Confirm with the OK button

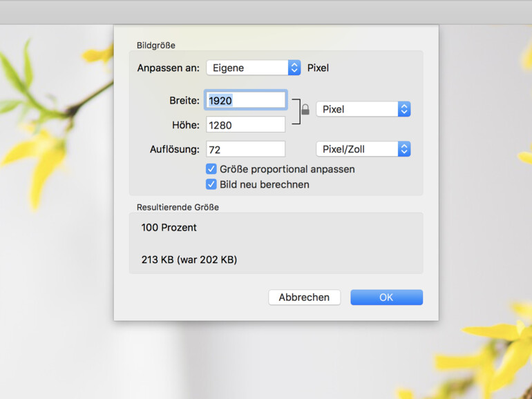coord(386,298)
